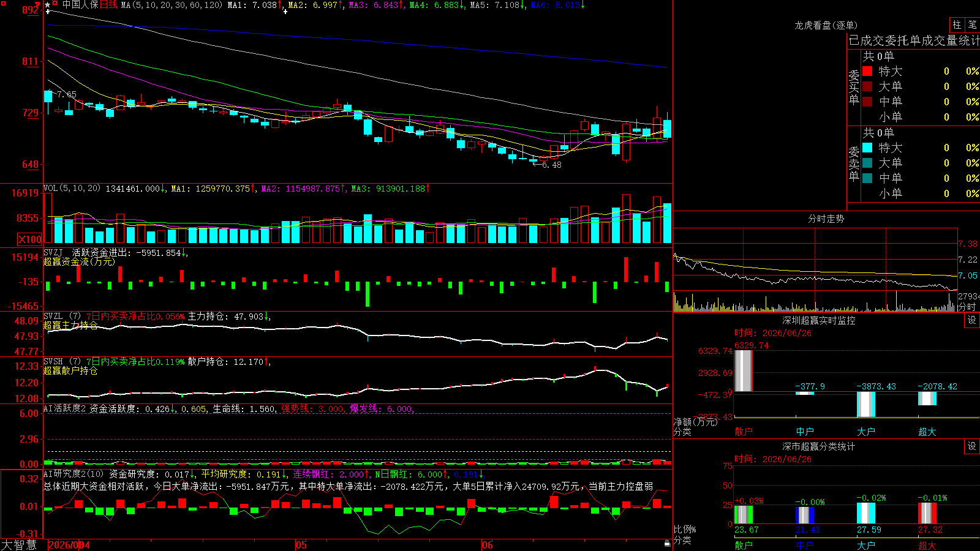Screen dimensions: 980x551
Task: Click the dark red 大单 buy-order swatch
Action: 867,86
